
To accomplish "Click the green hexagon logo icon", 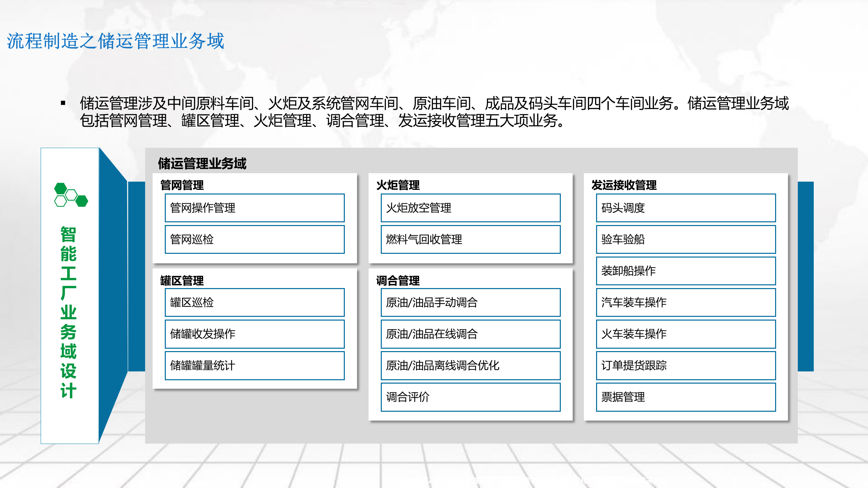I will coord(71,195).
